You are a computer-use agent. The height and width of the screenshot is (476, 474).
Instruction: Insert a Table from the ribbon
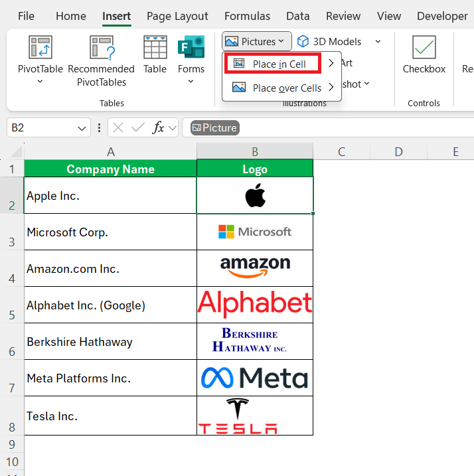tap(155, 54)
